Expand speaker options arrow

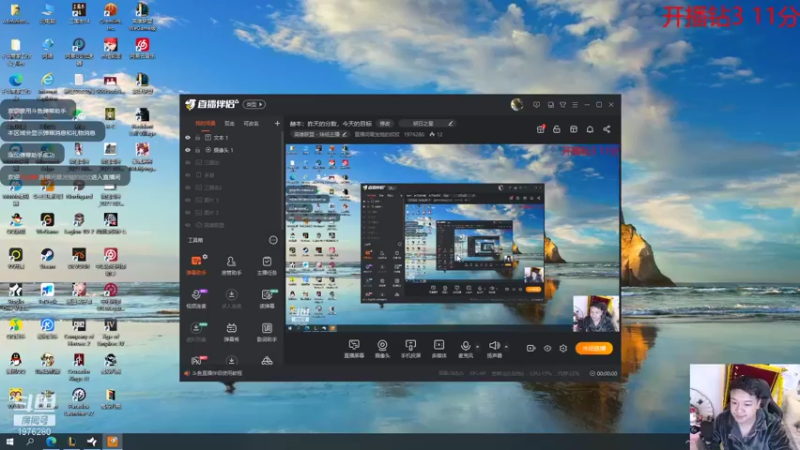tap(506, 346)
